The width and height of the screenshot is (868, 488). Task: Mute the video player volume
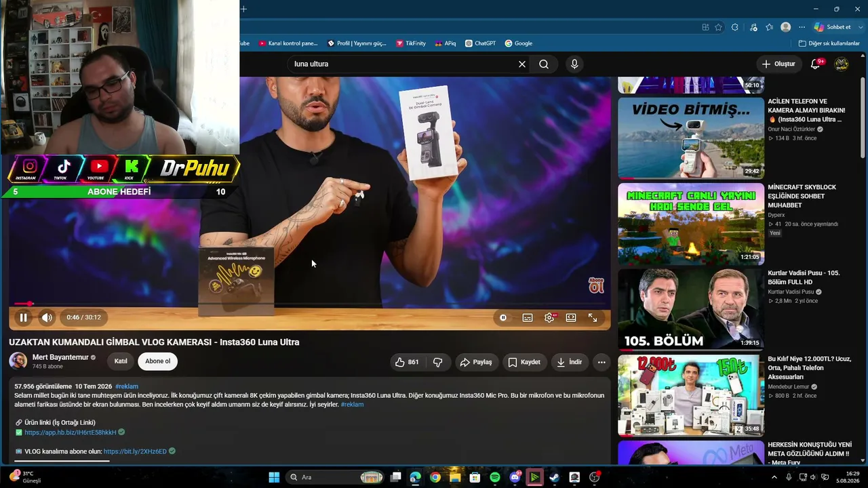tap(47, 317)
